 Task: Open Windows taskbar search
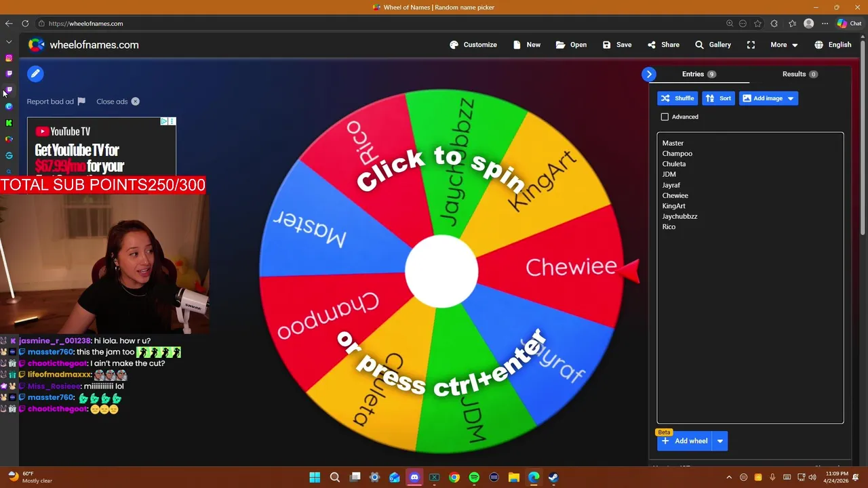point(335,478)
